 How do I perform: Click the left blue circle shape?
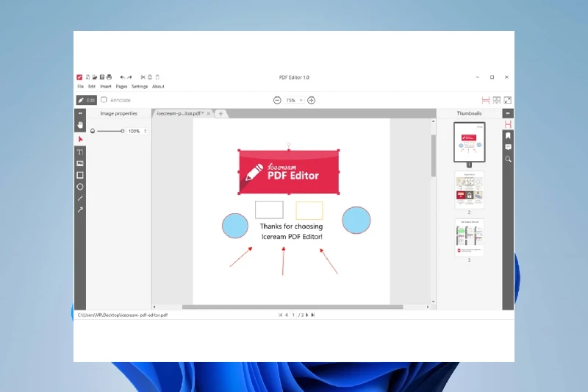(x=235, y=226)
